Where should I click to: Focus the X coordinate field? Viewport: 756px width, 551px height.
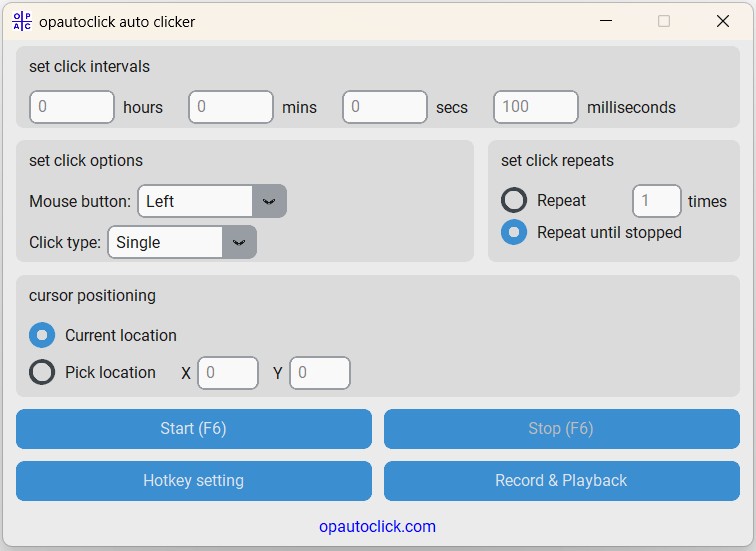tap(228, 373)
